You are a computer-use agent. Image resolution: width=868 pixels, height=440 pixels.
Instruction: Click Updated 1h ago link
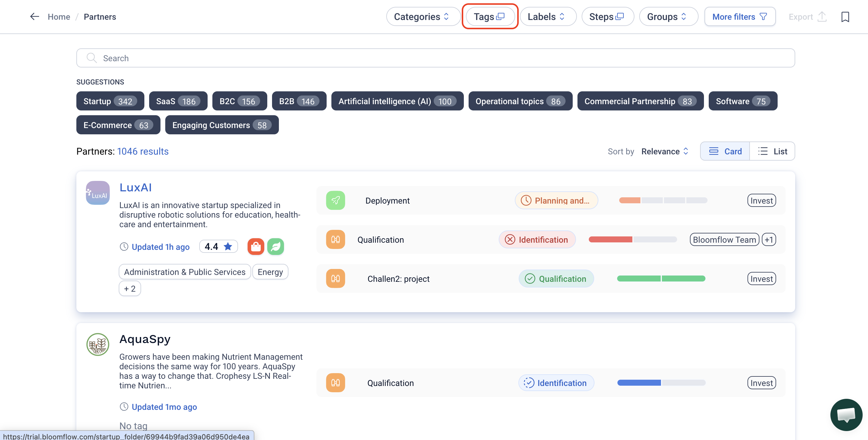tap(160, 247)
